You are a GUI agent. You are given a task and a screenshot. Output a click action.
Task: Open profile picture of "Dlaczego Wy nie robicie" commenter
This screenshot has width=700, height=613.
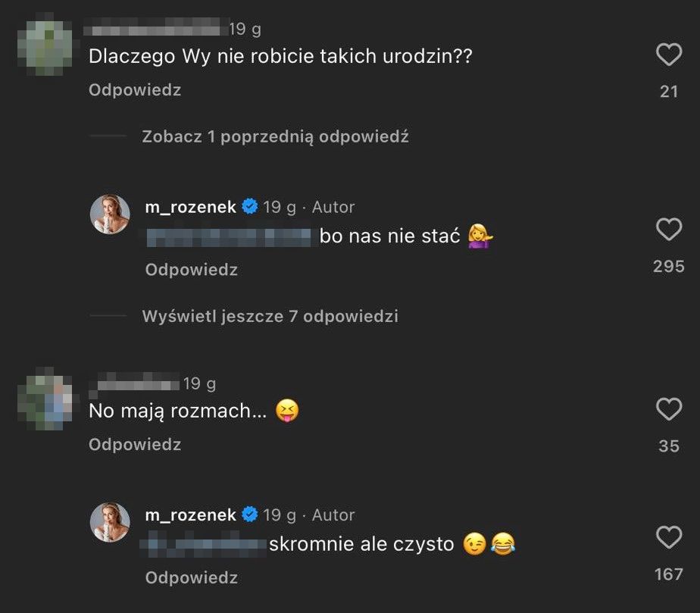[45, 45]
